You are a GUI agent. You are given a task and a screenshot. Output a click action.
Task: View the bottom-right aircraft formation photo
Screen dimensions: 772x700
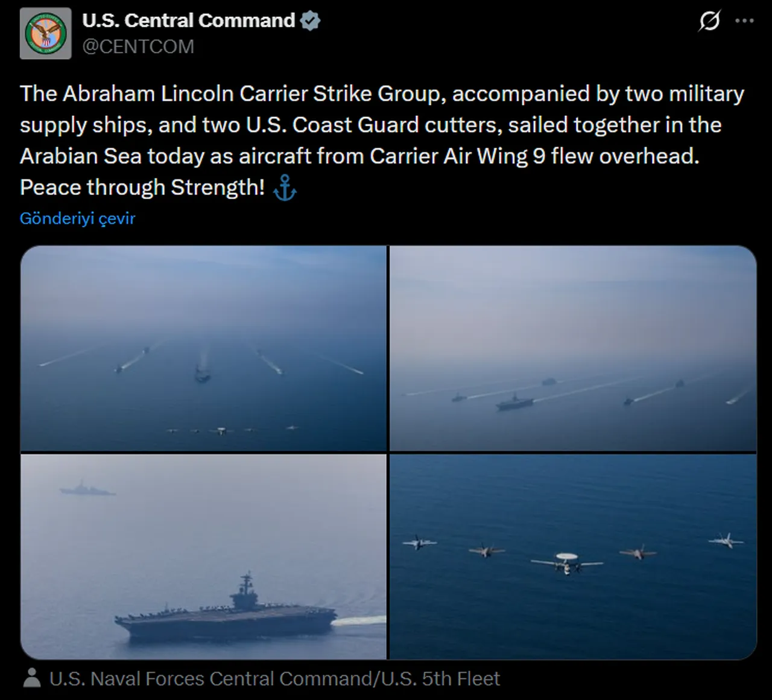click(573, 556)
